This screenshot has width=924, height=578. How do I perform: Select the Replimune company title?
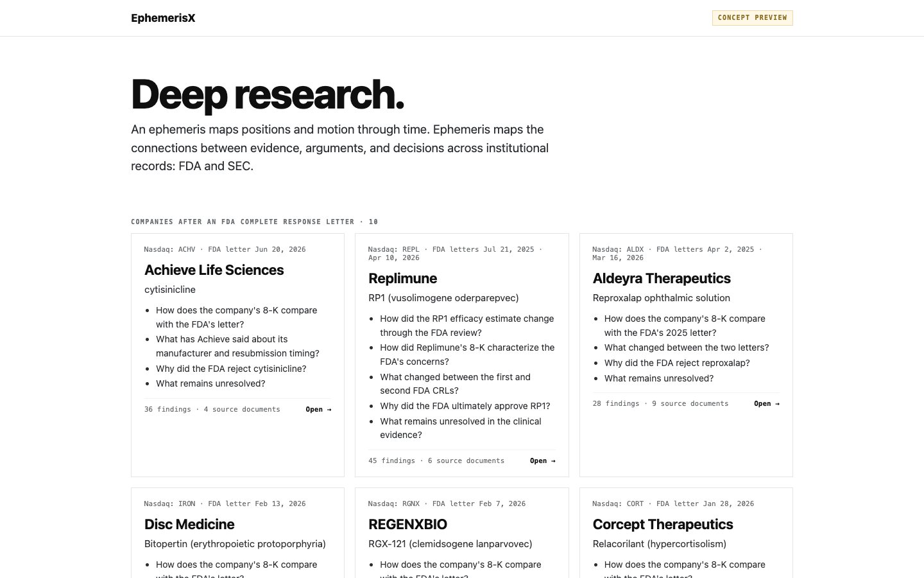(x=403, y=279)
